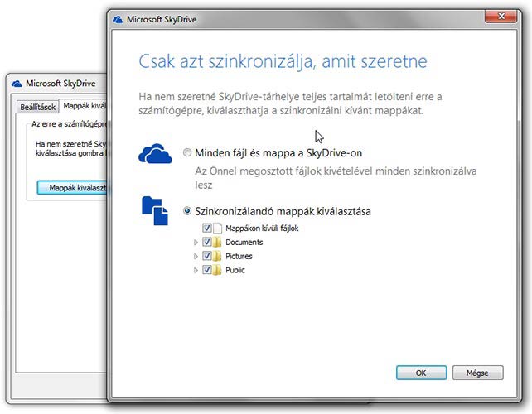Expand the Documents folder tree
532x414 pixels.
tap(196, 243)
